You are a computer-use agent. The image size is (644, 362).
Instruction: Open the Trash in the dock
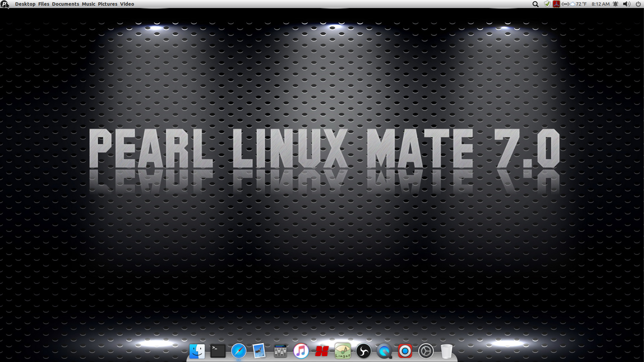pos(446,351)
